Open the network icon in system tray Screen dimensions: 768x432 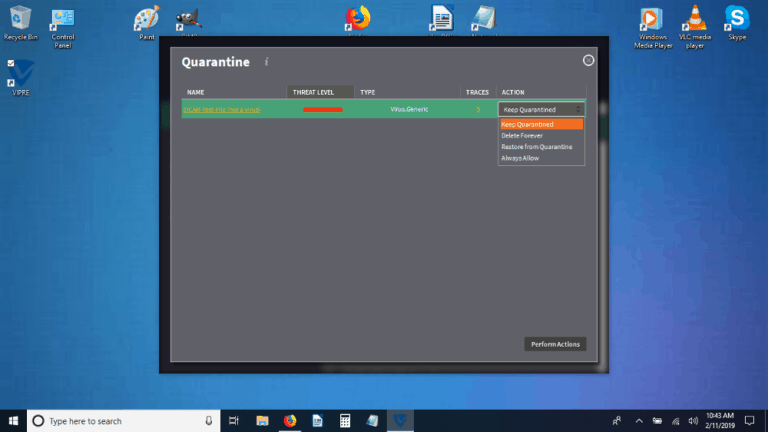pyautogui.click(x=675, y=421)
